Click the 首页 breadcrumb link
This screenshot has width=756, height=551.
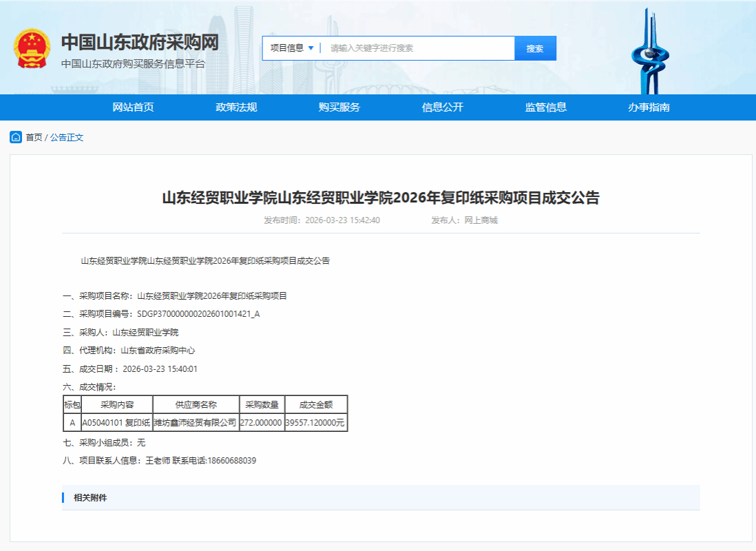pyautogui.click(x=34, y=138)
